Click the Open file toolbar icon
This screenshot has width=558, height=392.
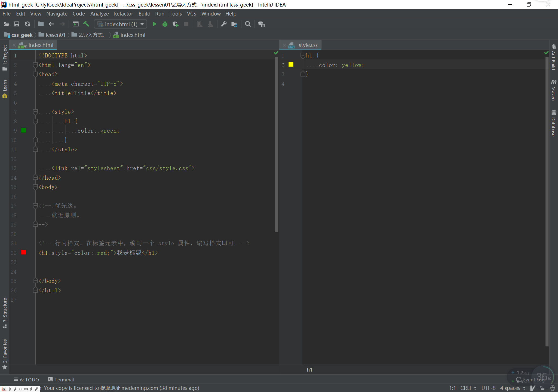click(7, 24)
